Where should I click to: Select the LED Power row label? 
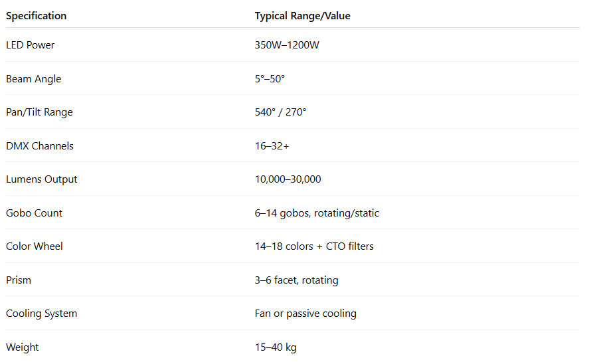coord(30,45)
